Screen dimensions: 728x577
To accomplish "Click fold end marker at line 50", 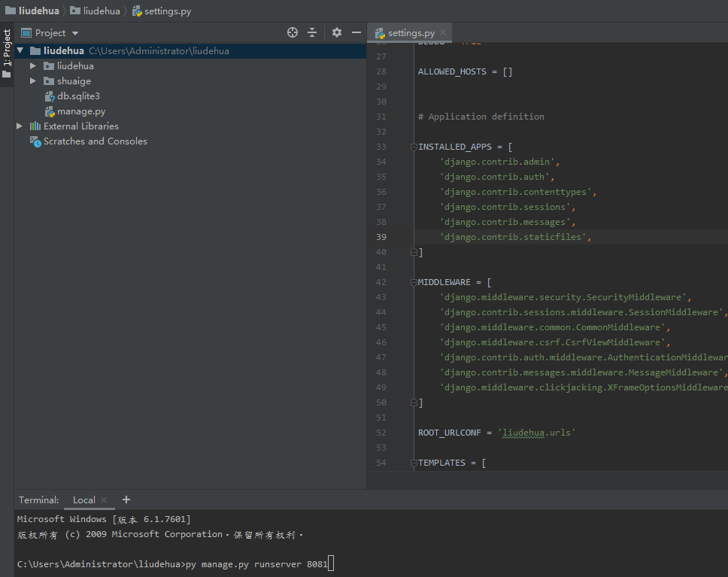I will [x=414, y=402].
